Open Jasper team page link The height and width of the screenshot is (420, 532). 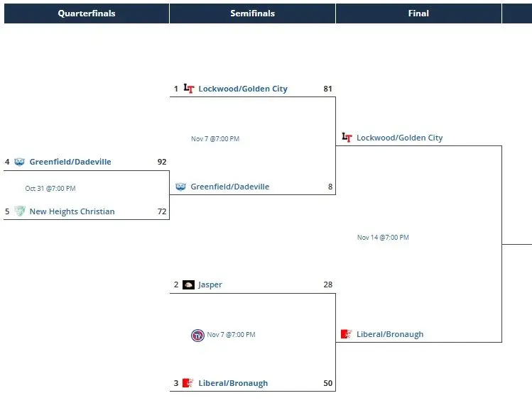210,284
